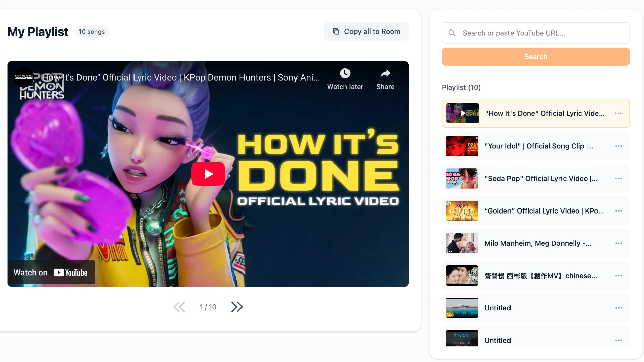Click the Watch later clock icon
Screen dimensions: 644x362
(x=345, y=73)
